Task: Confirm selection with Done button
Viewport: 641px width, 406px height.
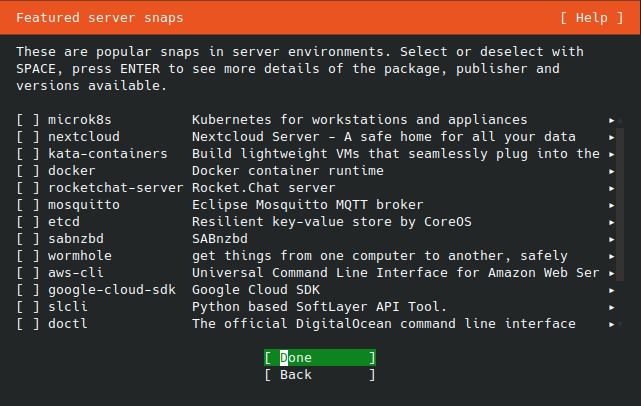Action: coord(320,358)
